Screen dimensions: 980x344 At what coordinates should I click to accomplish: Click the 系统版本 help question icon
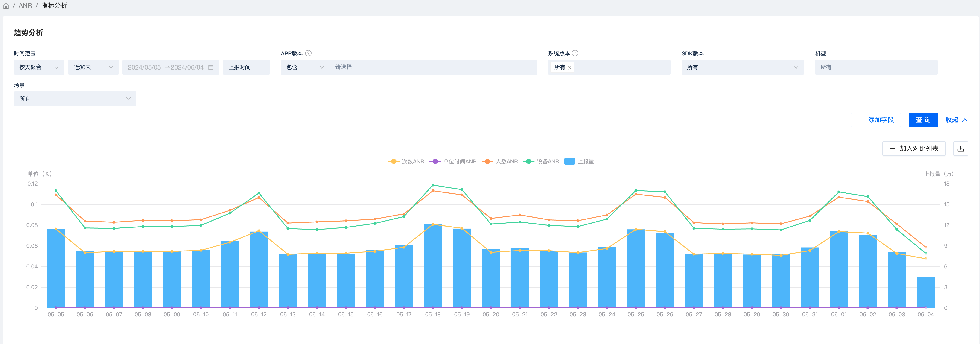pyautogui.click(x=575, y=53)
